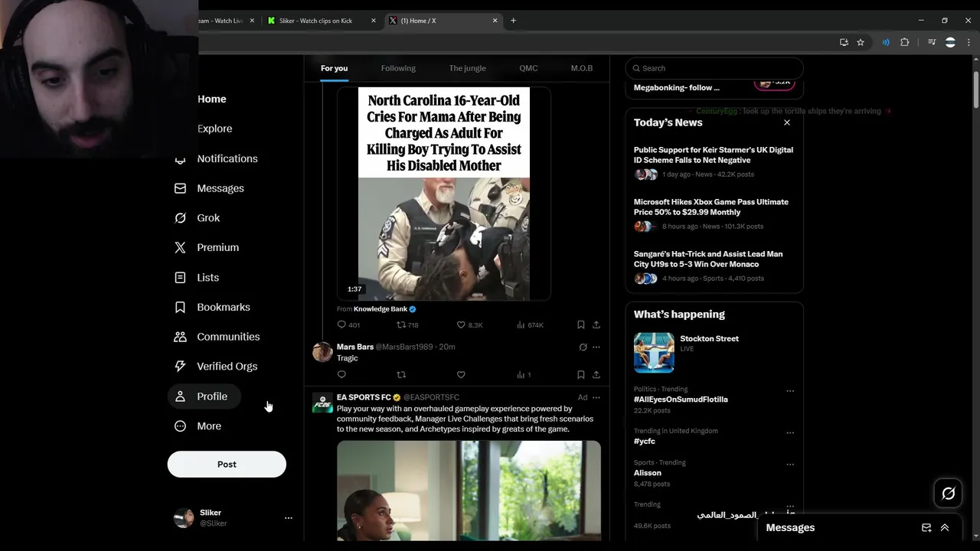Share the Mars Bars Tragic post

coord(596,374)
